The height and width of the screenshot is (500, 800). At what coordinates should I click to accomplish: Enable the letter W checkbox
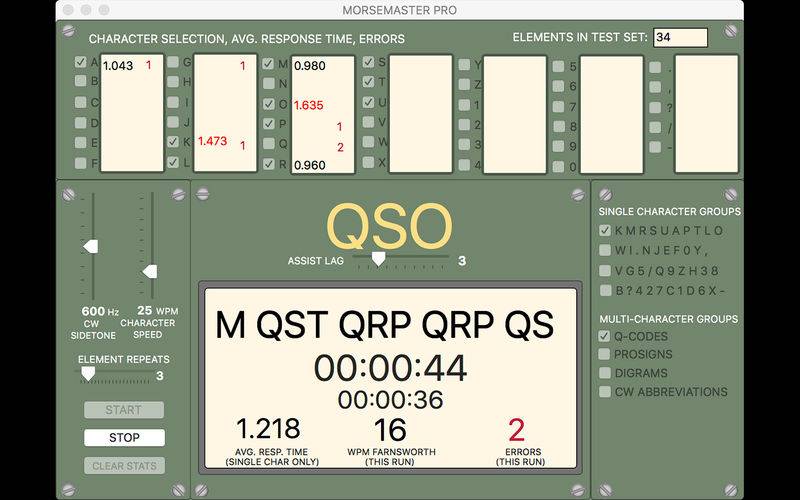click(x=368, y=142)
